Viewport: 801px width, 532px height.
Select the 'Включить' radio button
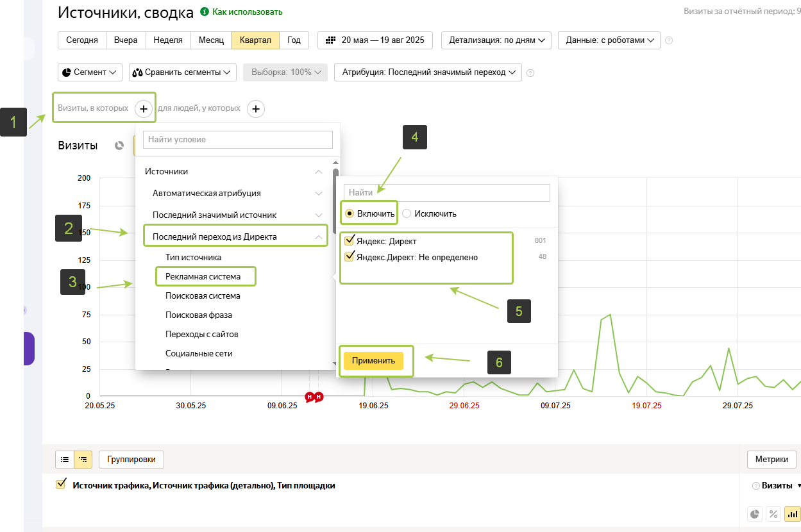[350, 213]
